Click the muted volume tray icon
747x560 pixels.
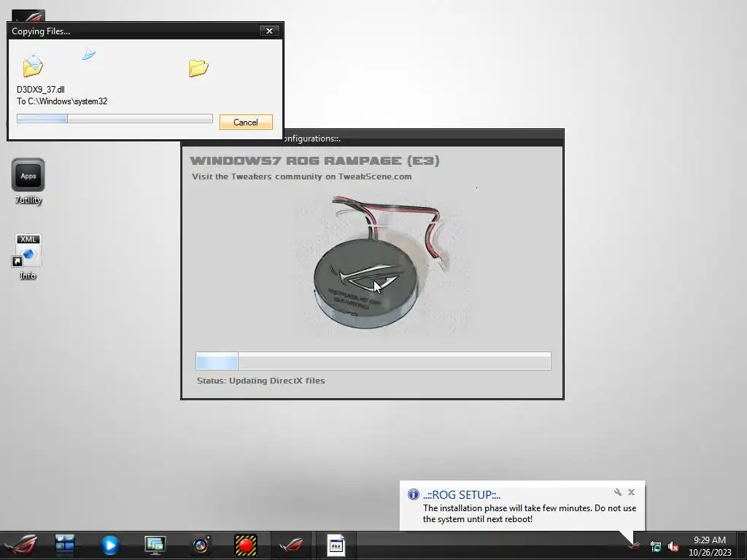[x=673, y=546]
